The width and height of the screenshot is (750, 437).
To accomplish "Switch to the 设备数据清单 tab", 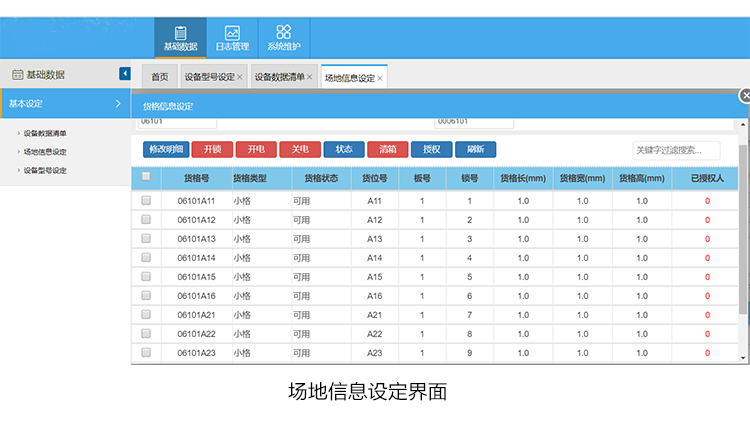I will pos(279,77).
